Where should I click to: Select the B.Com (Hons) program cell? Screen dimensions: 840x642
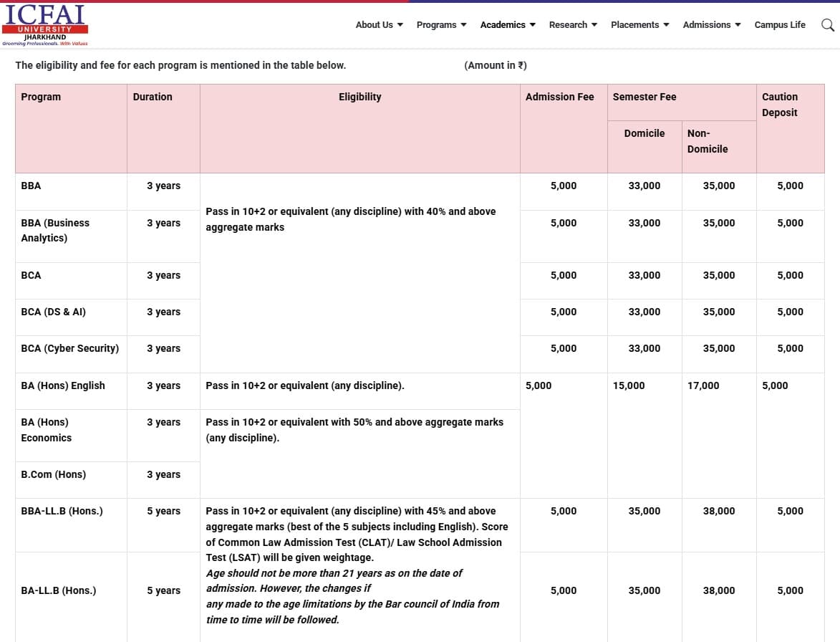coord(53,474)
